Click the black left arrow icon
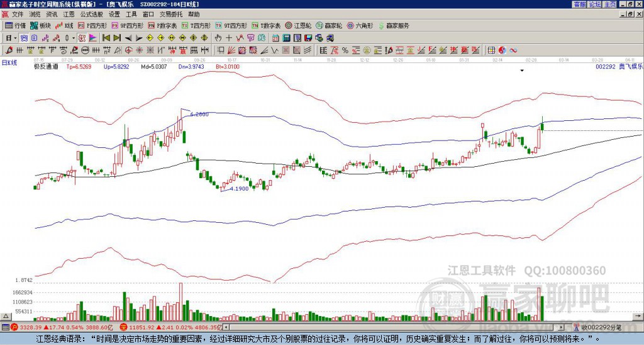 click(128, 38)
